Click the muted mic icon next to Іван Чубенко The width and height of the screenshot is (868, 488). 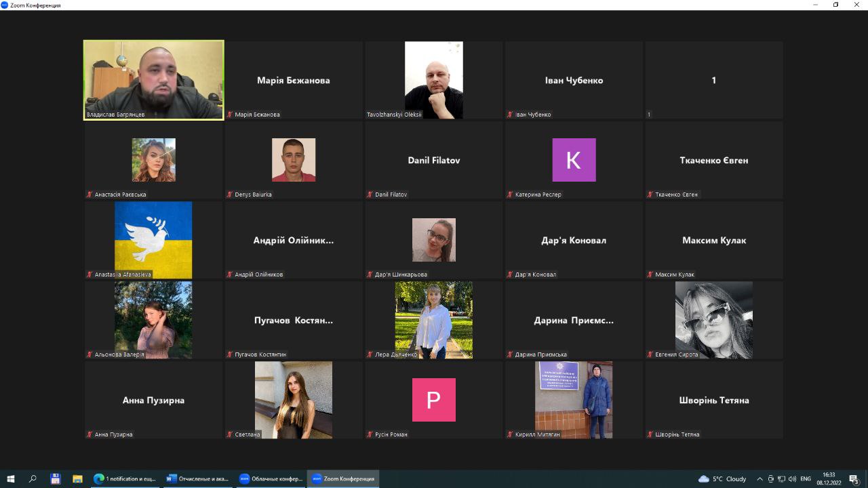point(510,115)
